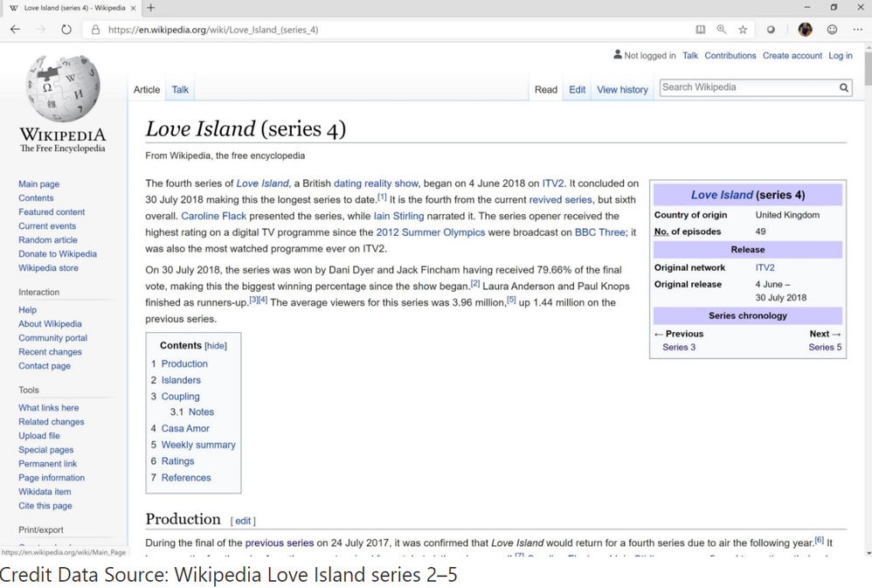
Task: Edit the Production section
Action: point(243,522)
